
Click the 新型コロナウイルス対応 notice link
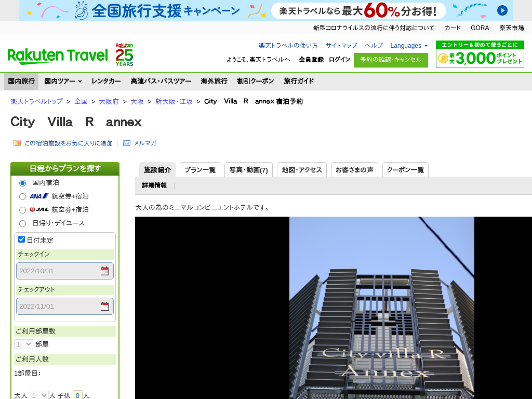[374, 28]
